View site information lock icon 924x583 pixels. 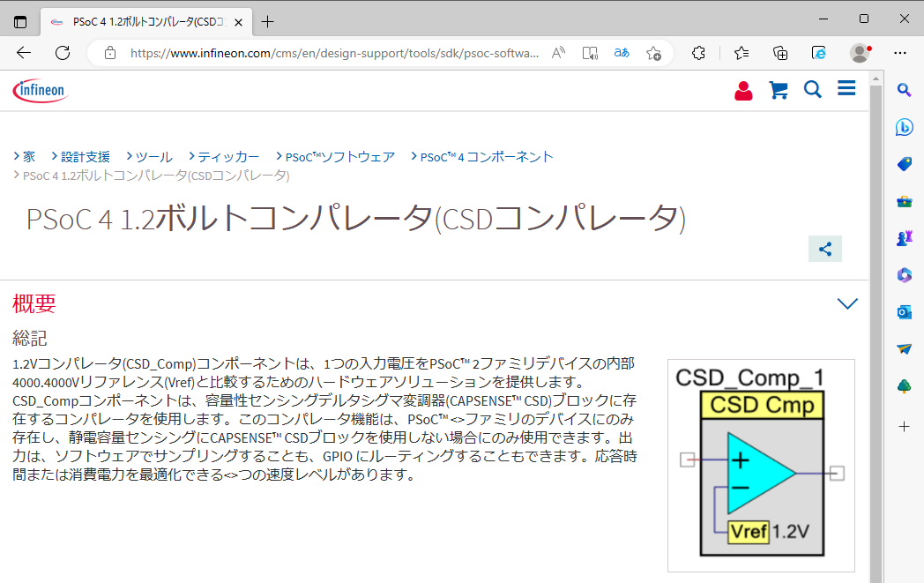110,53
